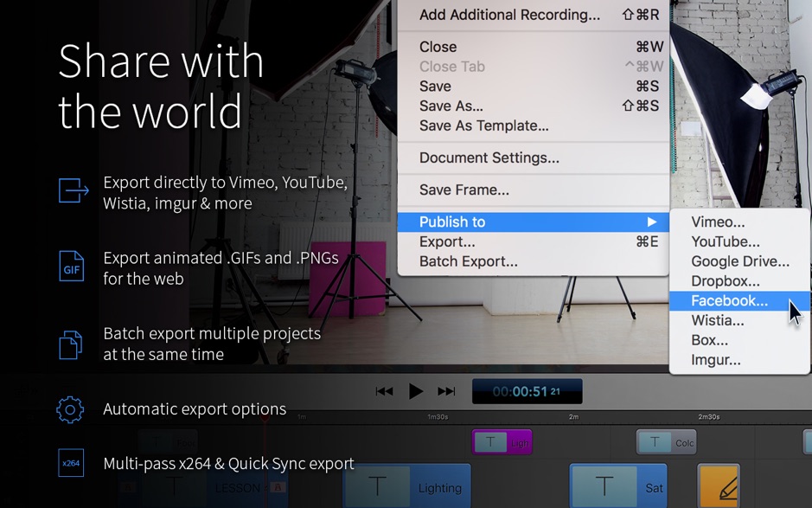Click the 00:00:51 timecode display

(527, 390)
